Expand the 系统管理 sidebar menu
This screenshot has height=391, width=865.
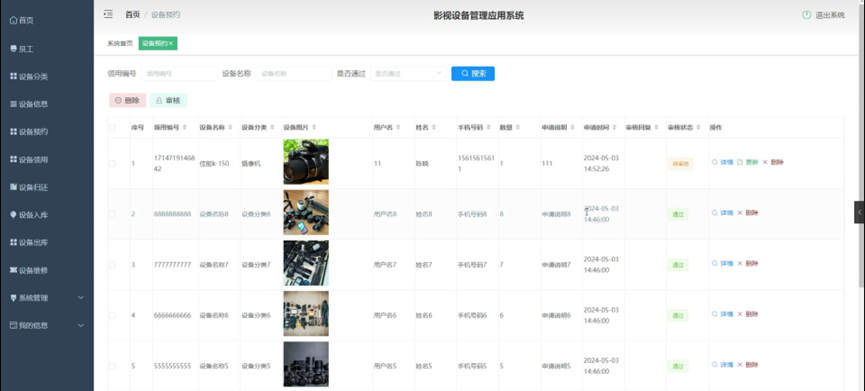click(47, 298)
